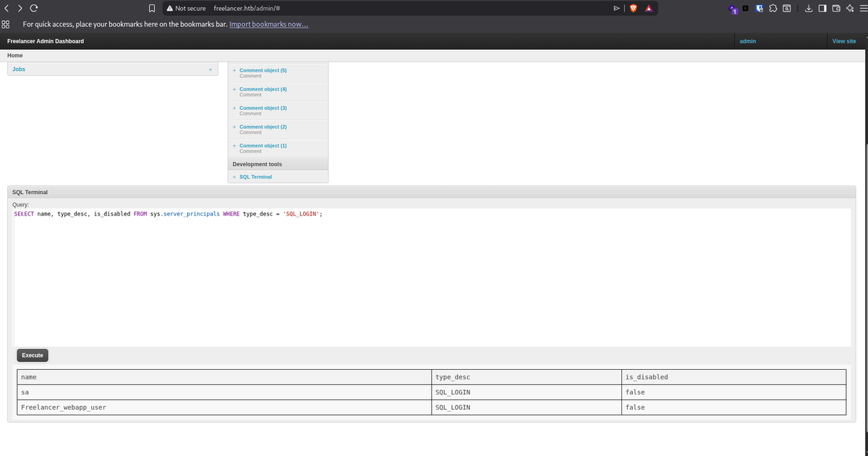868x456 pixels.
Task: Click 'SQL_LOGIN' string in the query
Action: click(x=301, y=214)
